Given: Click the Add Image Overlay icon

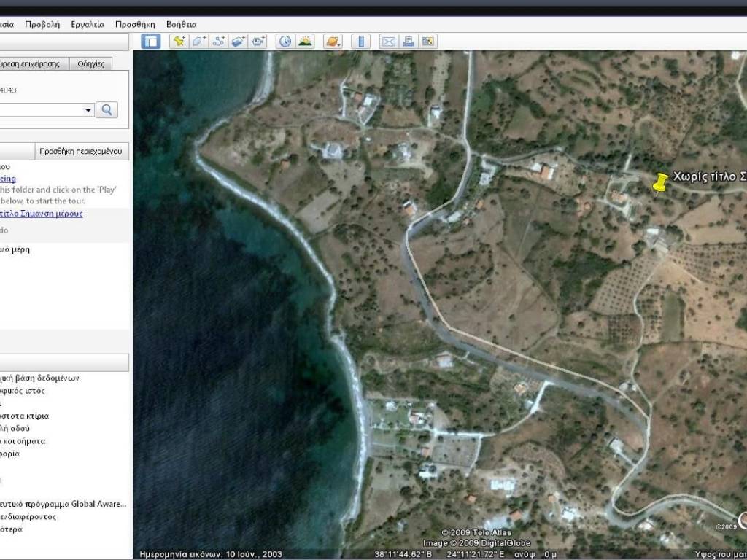Looking at the screenshot, I should pos(239,42).
